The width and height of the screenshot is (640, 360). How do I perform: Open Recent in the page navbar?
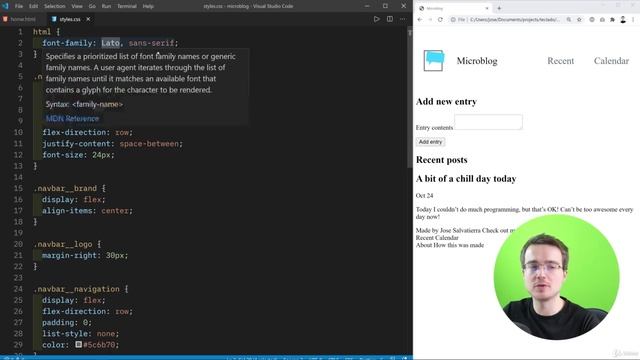click(560, 61)
